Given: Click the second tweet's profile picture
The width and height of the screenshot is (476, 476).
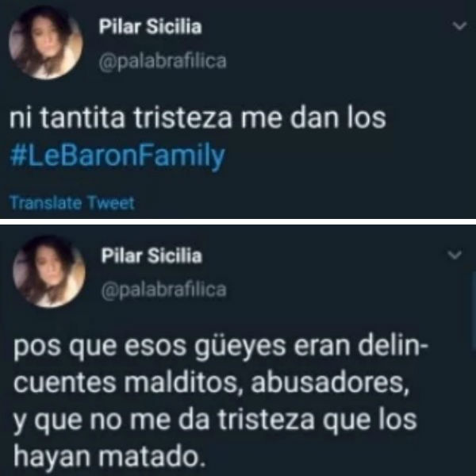Looking at the screenshot, I should click(49, 271).
